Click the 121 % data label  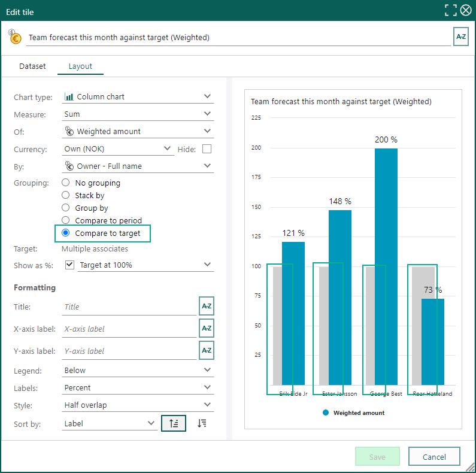pyautogui.click(x=293, y=233)
